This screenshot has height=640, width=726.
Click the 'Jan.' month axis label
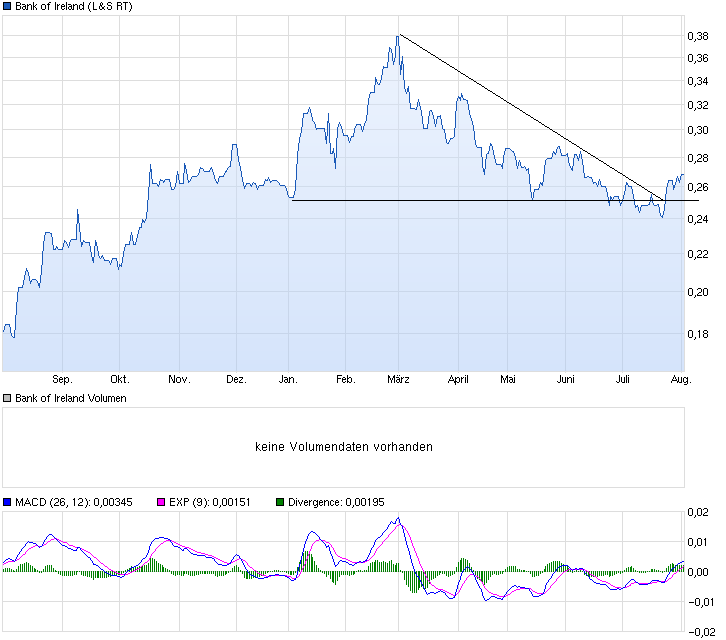coord(288,380)
